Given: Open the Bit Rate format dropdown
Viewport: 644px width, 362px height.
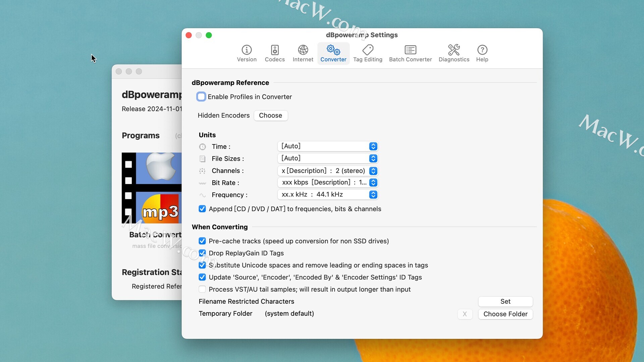Looking at the screenshot, I should tap(328, 183).
